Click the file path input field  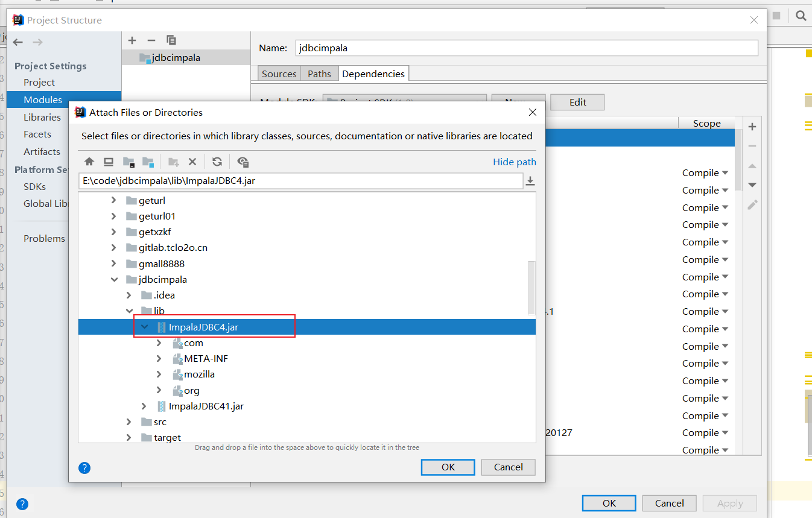(300, 181)
